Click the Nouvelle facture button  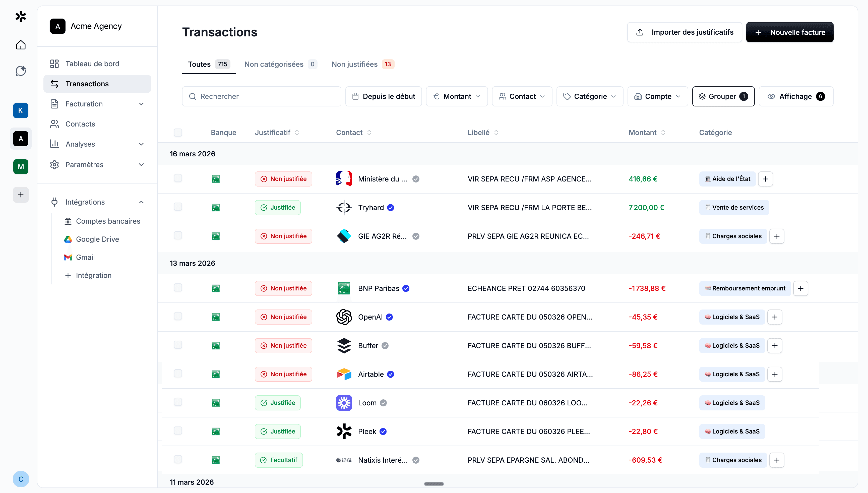tap(789, 32)
